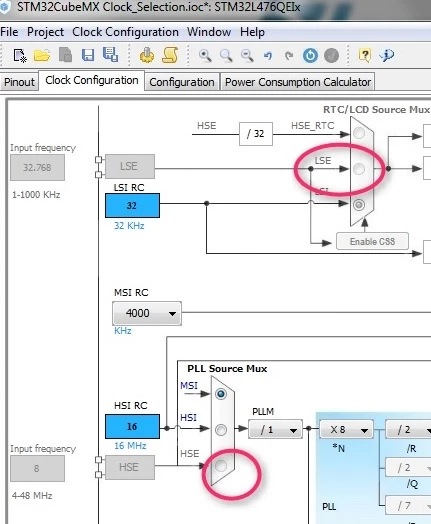Select LSE in the RTC/LCD Source Mux
The height and width of the screenshot is (524, 431).
point(359,169)
